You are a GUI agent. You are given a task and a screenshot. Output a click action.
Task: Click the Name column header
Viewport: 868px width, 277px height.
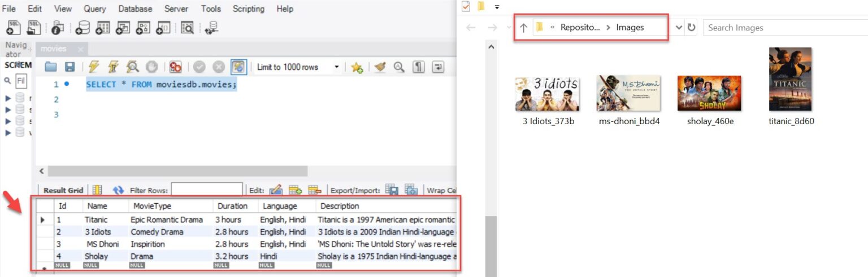tap(97, 206)
